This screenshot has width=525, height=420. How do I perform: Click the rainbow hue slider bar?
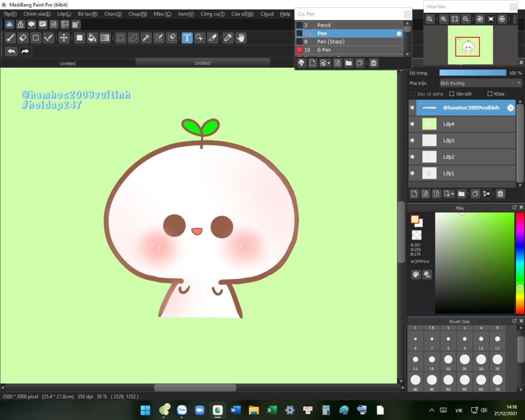(520, 263)
